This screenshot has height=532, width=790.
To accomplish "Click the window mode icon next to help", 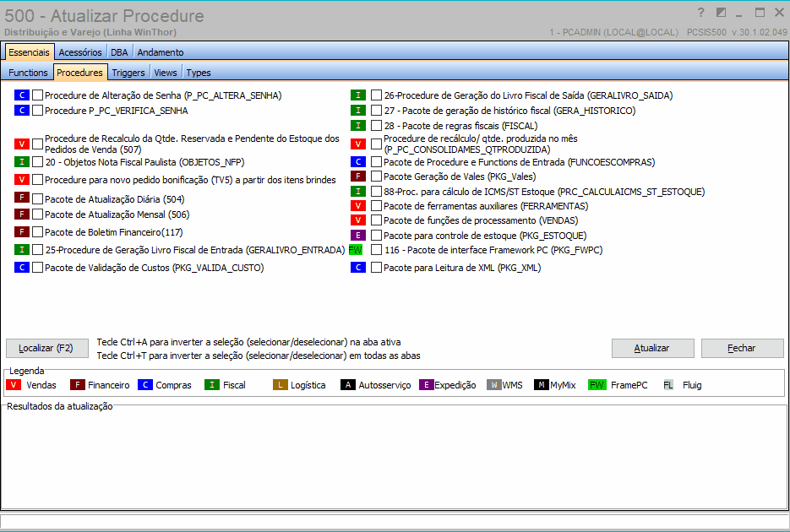I will click(721, 12).
